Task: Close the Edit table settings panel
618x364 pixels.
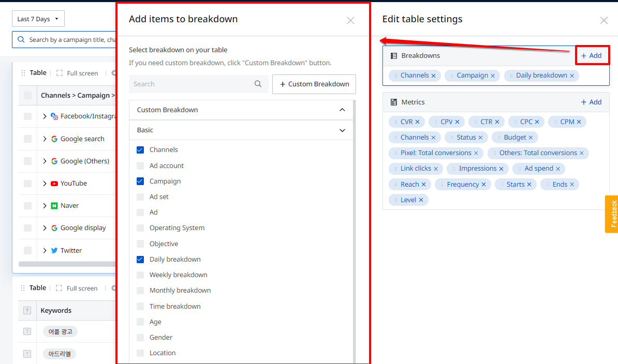Action: (x=604, y=21)
